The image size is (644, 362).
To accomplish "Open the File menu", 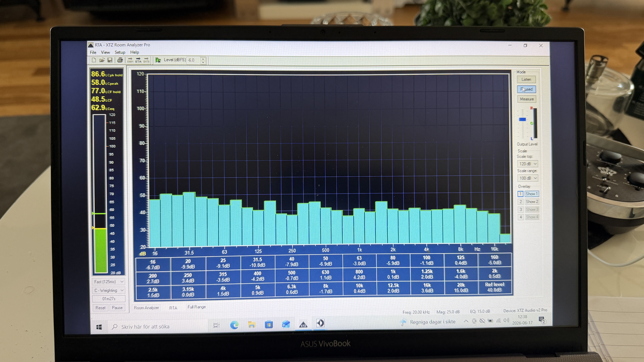I will [x=93, y=53].
